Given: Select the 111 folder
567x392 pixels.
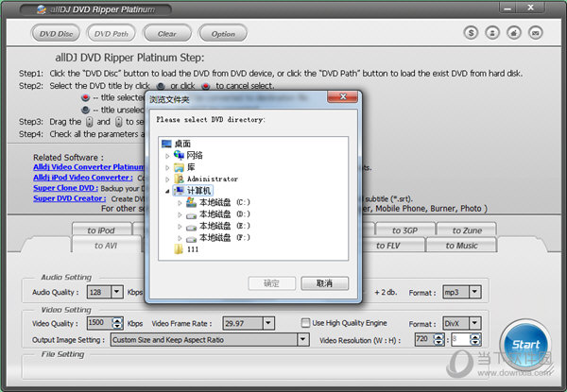Looking at the screenshot, I should click(x=186, y=249).
